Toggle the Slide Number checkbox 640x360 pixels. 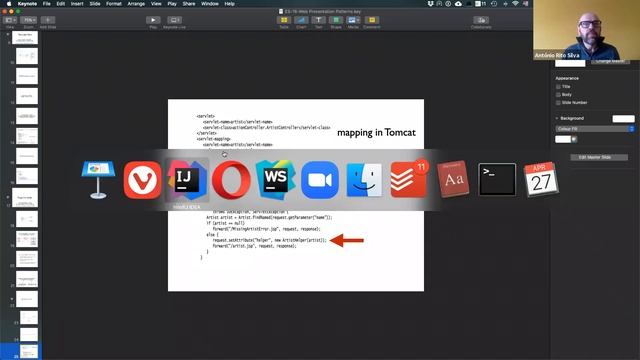coord(558,102)
